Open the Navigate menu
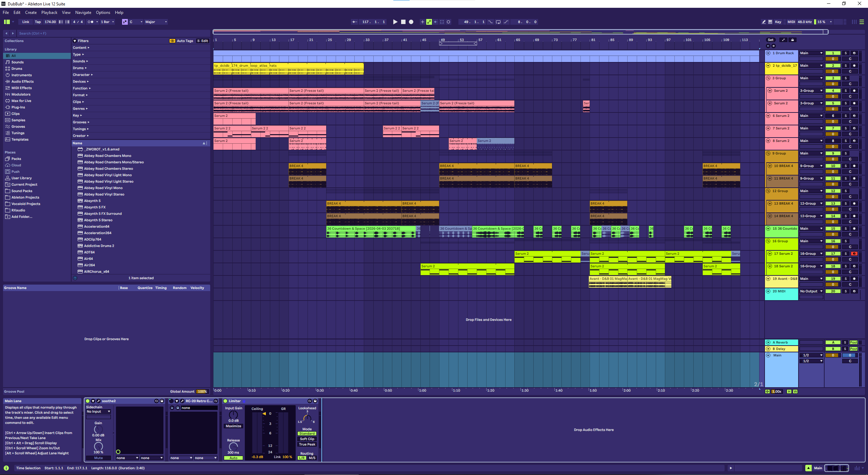The height and width of the screenshot is (475, 868). [83, 13]
